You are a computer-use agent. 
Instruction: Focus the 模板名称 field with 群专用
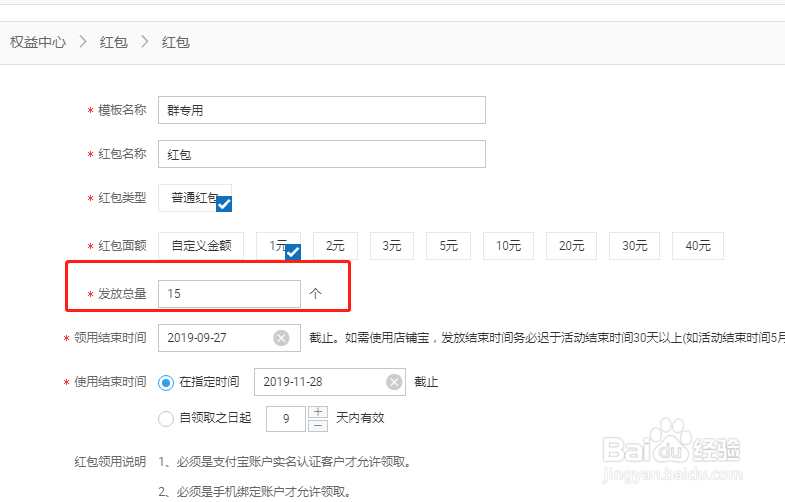point(322,110)
